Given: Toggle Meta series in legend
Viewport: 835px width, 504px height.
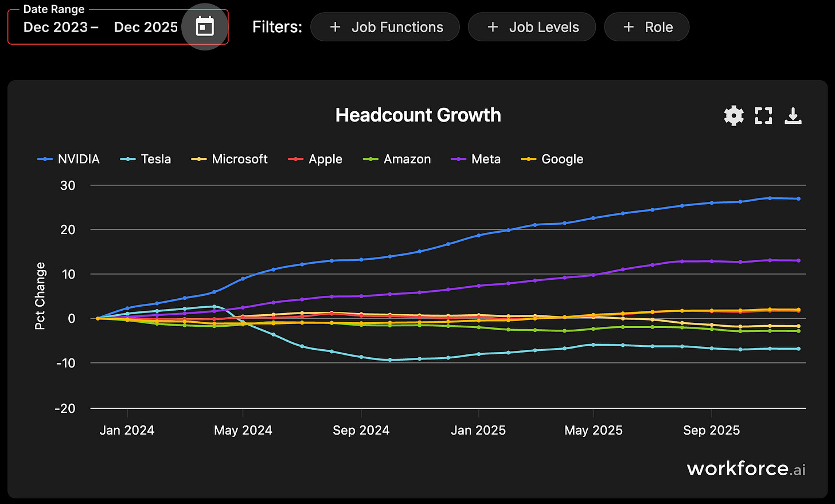Looking at the screenshot, I should pos(476,159).
